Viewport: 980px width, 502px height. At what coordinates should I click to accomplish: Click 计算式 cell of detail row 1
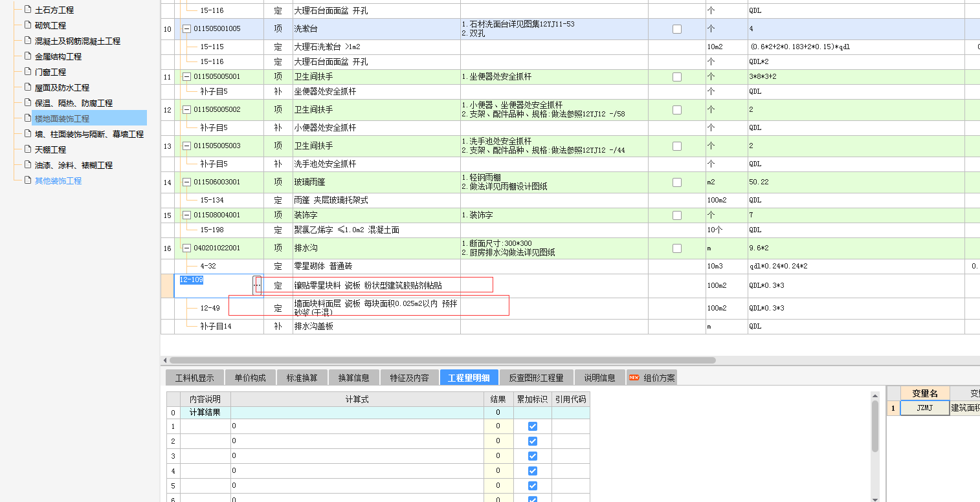pos(357,426)
